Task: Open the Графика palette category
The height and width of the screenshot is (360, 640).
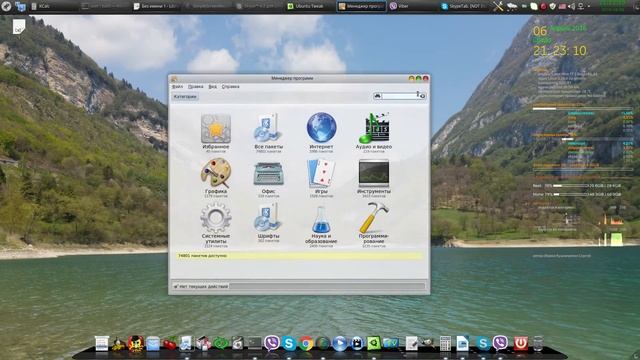Action: [x=216, y=178]
